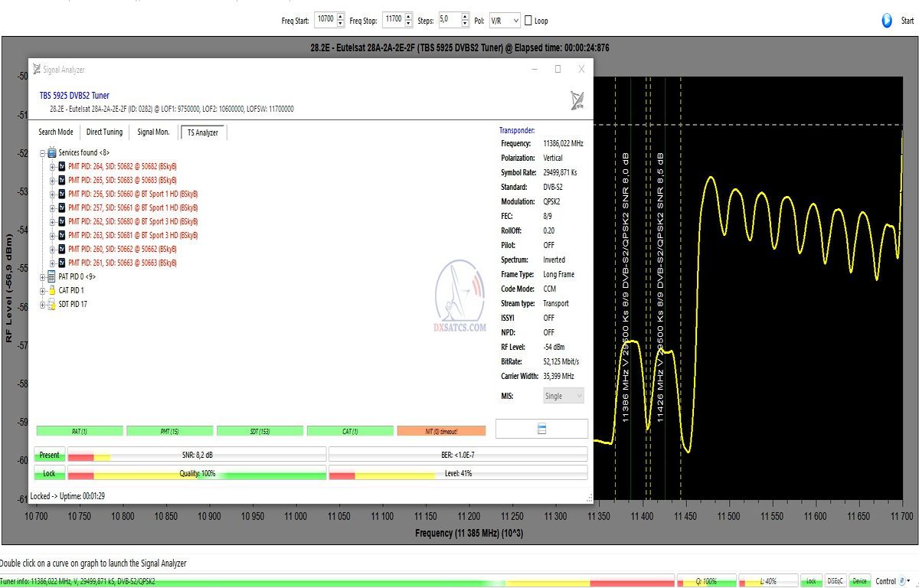919x588 pixels.
Task: Click the PAT PID 0 table icon
Action: pyautogui.click(x=52, y=276)
